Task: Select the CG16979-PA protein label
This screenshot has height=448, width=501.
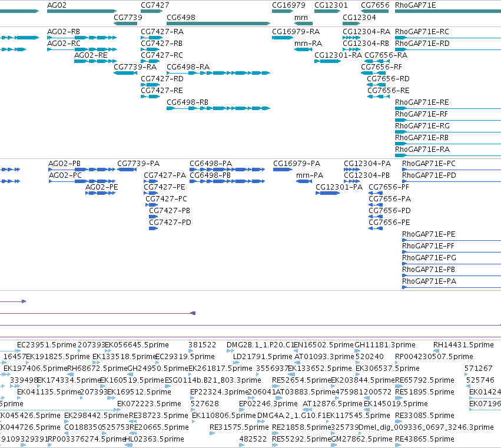Action: point(297,163)
